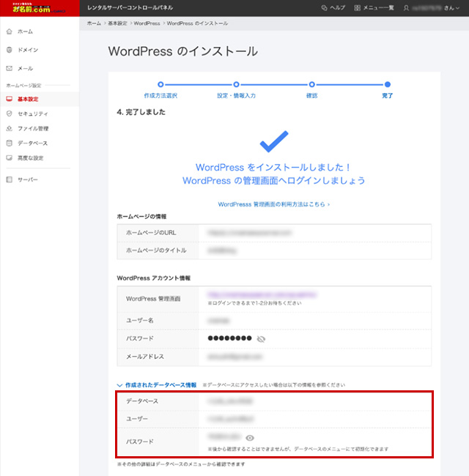469x476 pixels.
Task: Open WordPress管理画面の利用方法はこちら link
Action: click(x=273, y=204)
